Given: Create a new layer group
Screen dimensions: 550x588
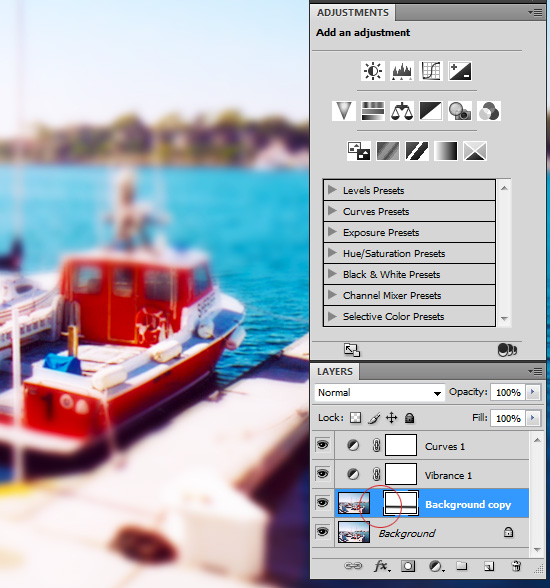Looking at the screenshot, I should point(462,566).
